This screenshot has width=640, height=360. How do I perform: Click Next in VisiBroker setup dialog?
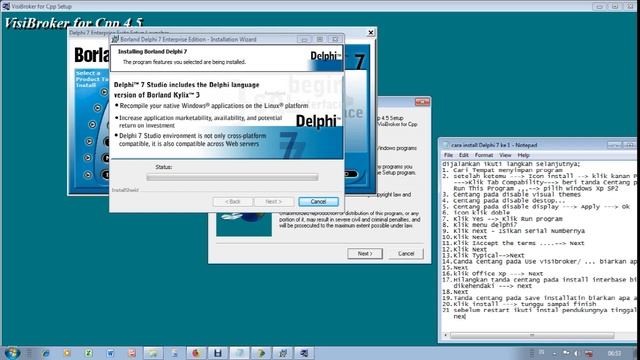pyautogui.click(x=365, y=253)
